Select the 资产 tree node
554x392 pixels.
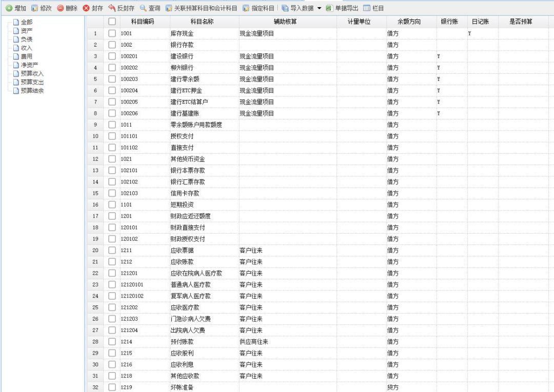27,31
